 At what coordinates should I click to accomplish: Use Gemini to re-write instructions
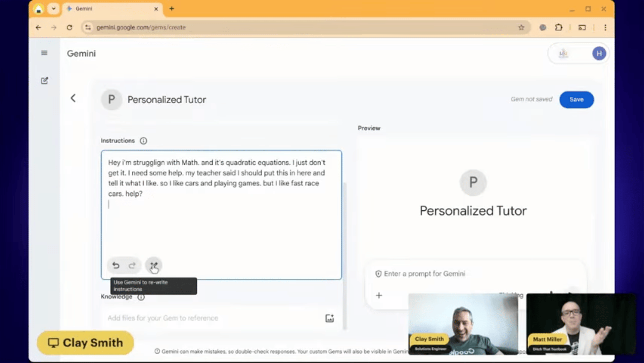(153, 266)
